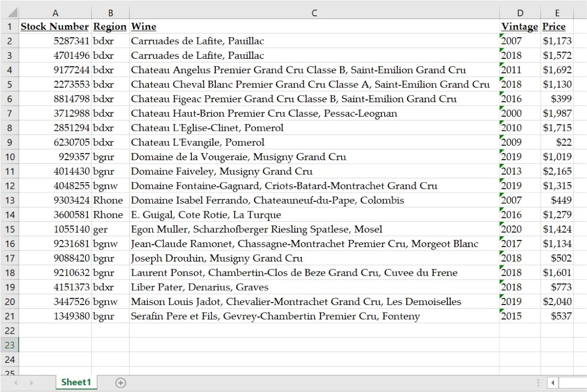Select the cell with stock number 929357
587x392 pixels.
pos(55,157)
